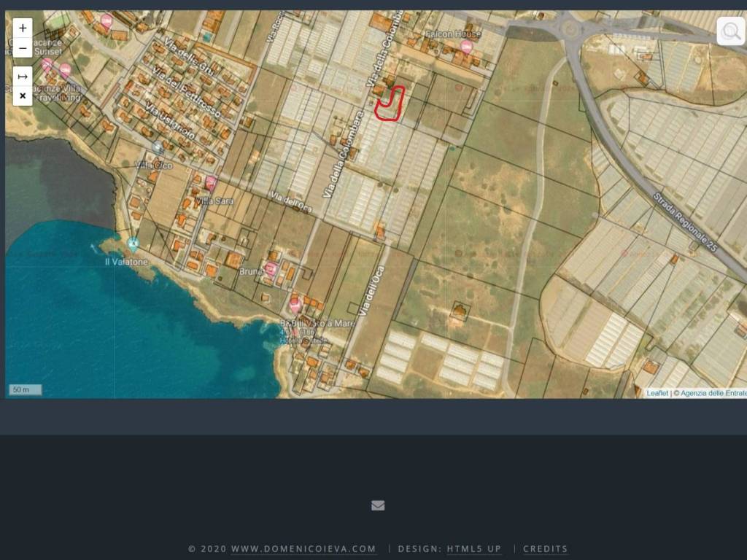This screenshot has height=560, width=747.
Task: Open the Leaflet attribution link
Action: click(x=657, y=393)
